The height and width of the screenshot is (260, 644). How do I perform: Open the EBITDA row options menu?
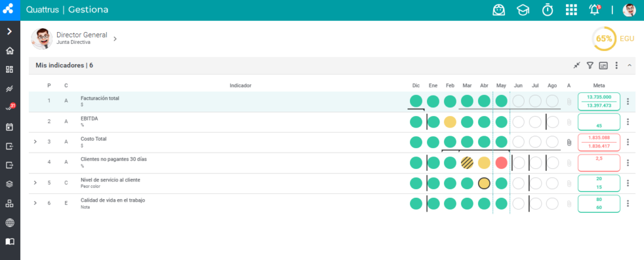coord(628,122)
